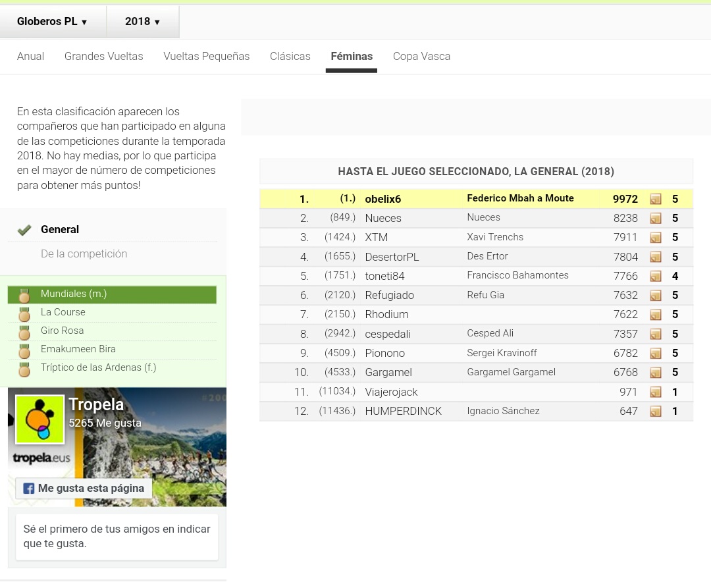
Task: Click Me gusta esta página button
Action: coord(84,489)
